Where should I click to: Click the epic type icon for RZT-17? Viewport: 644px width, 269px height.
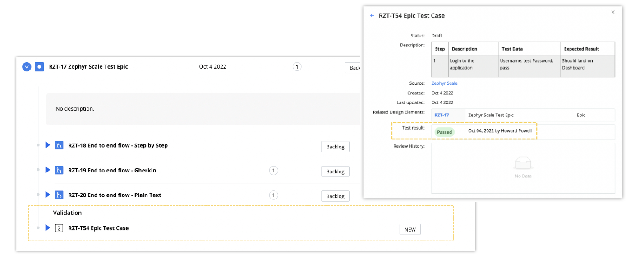pyautogui.click(x=39, y=67)
